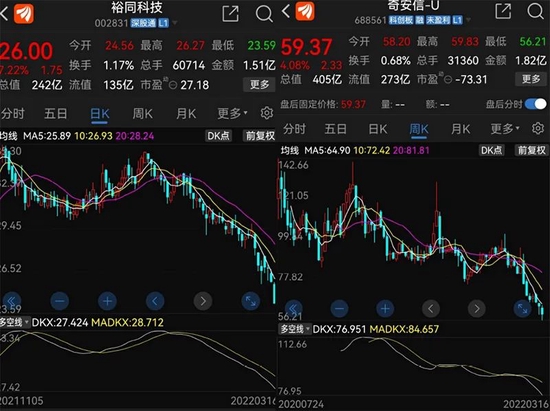550x411 pixels.
Task: Switch 裕同科技 chart to 月K tab
Action: (x=186, y=114)
